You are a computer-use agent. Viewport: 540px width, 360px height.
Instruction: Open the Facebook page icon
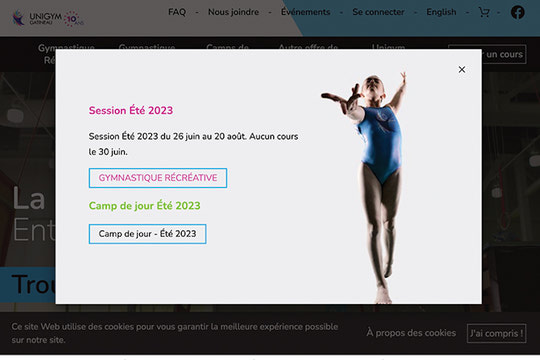click(x=517, y=12)
